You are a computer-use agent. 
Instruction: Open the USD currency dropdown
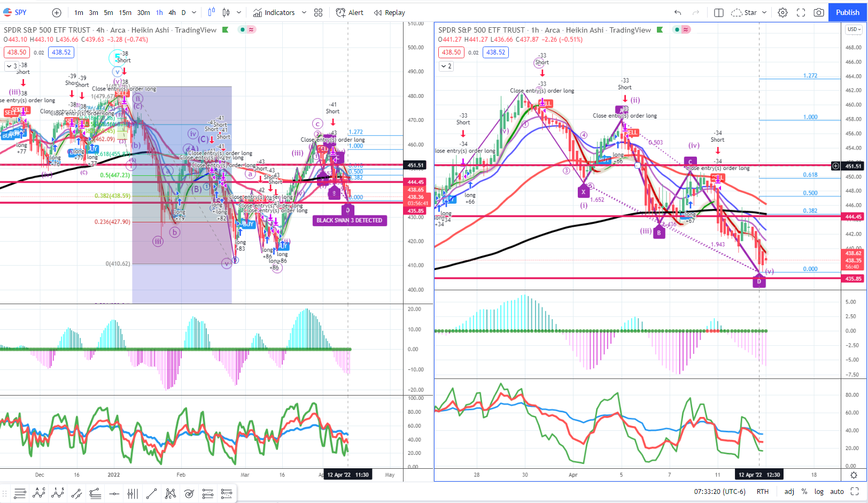854,29
